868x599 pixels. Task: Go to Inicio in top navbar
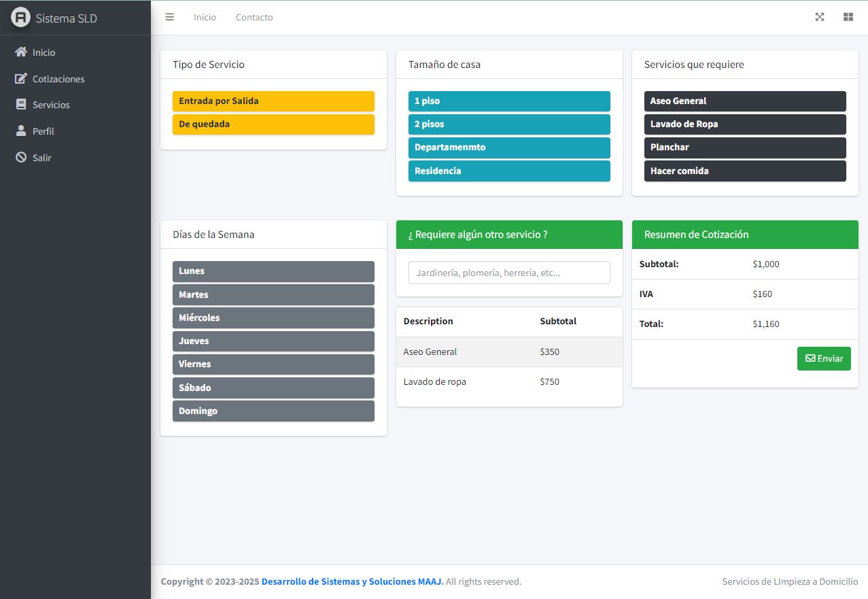point(205,18)
